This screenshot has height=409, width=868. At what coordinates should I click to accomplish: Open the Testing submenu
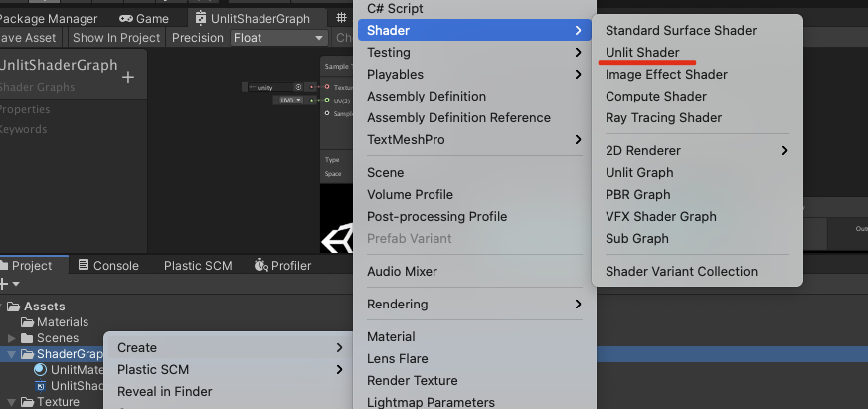474,52
